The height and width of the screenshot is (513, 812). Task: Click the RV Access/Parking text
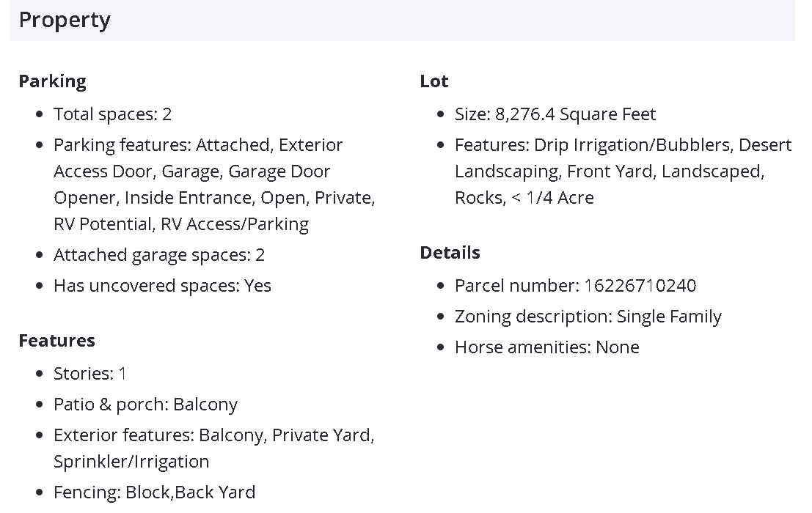(234, 224)
